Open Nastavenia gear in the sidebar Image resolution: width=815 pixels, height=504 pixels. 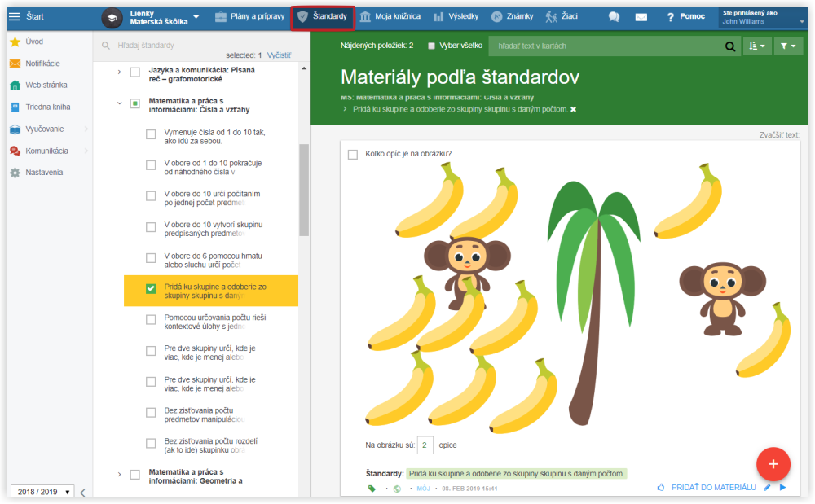15,173
